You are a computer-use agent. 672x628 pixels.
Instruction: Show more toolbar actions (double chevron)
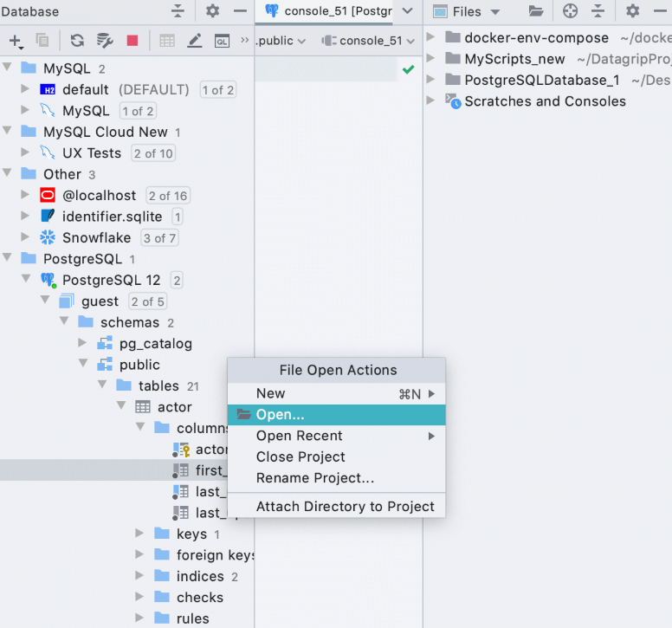pos(245,41)
